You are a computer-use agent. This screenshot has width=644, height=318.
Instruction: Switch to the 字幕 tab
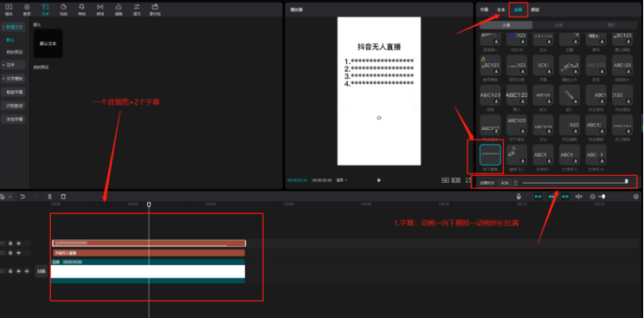(484, 10)
